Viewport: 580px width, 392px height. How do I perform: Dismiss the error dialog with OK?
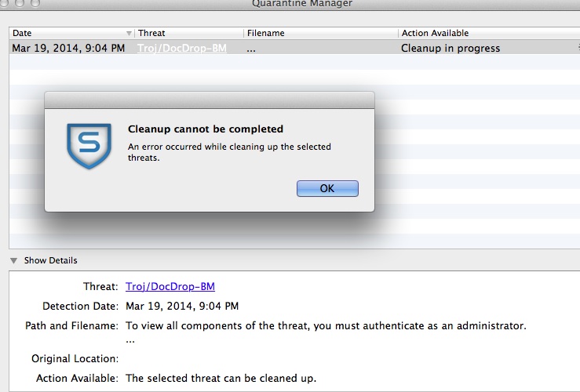click(327, 188)
